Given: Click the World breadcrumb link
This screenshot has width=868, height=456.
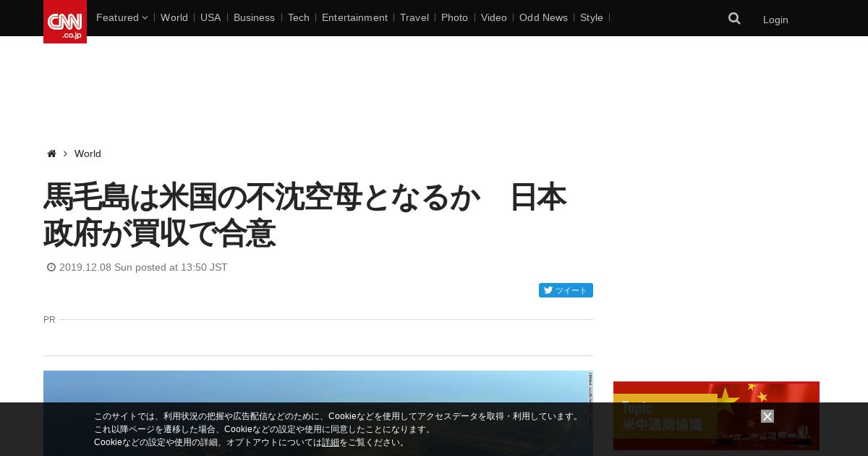Looking at the screenshot, I should point(88,153).
